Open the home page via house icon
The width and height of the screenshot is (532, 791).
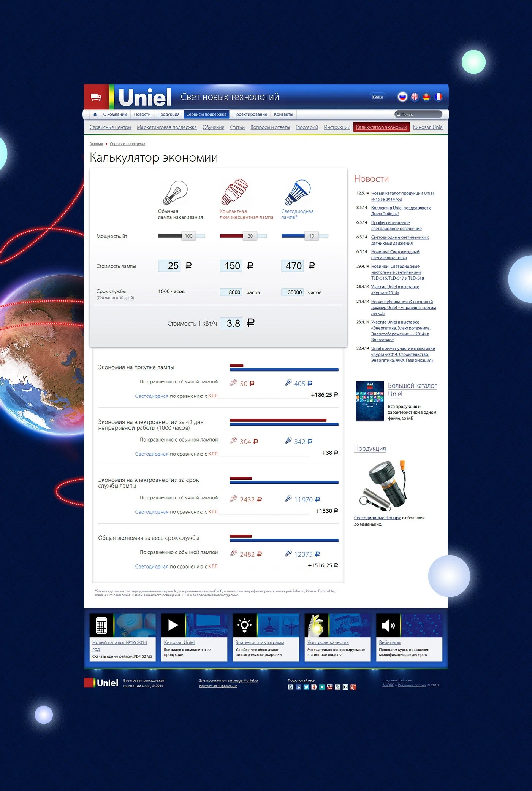click(x=95, y=114)
